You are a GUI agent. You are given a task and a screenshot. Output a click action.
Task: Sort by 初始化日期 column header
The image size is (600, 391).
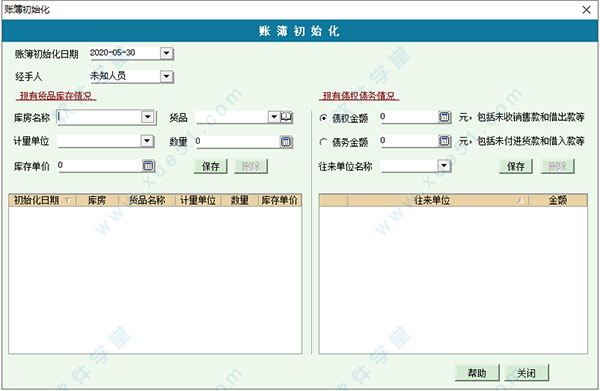42,200
